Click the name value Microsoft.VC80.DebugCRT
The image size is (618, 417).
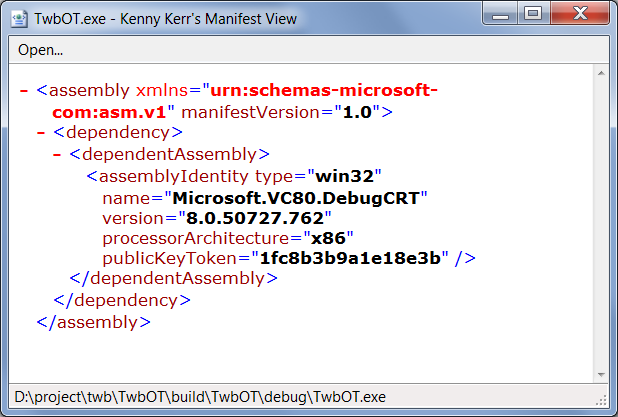click(296, 198)
